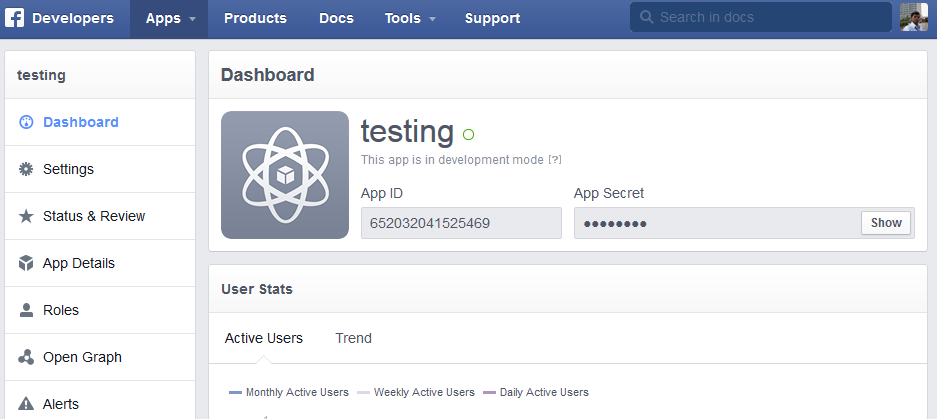This screenshot has width=937, height=419.
Task: Open the Dashboard gauge icon in sidebar
Action: [x=26, y=122]
